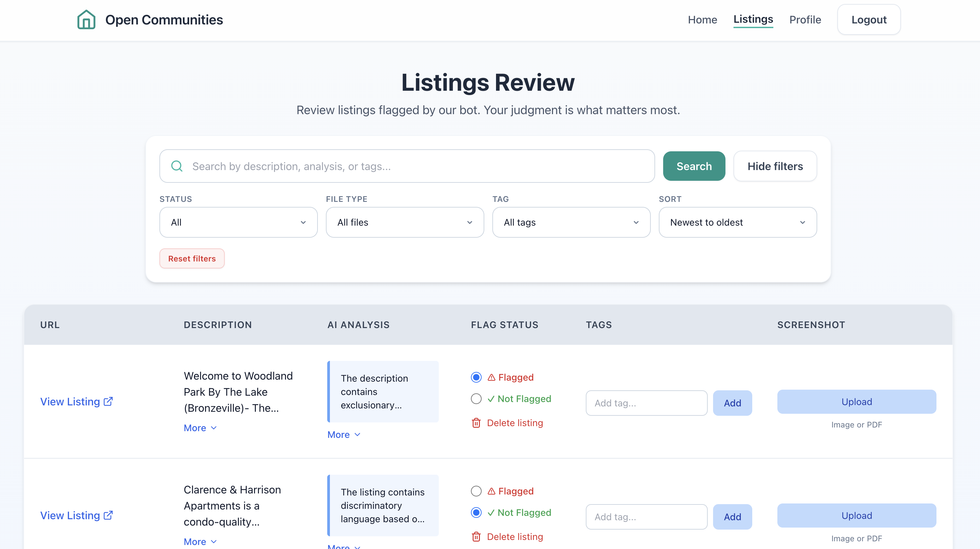Click the trash icon beside the second Delete listing
Viewport: 980px width, 549px height.
click(476, 537)
